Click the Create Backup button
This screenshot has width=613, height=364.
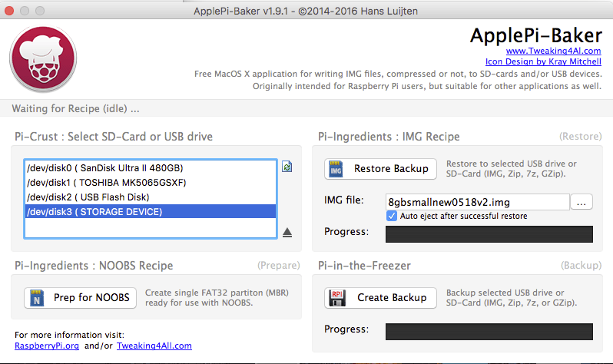pyautogui.click(x=380, y=298)
